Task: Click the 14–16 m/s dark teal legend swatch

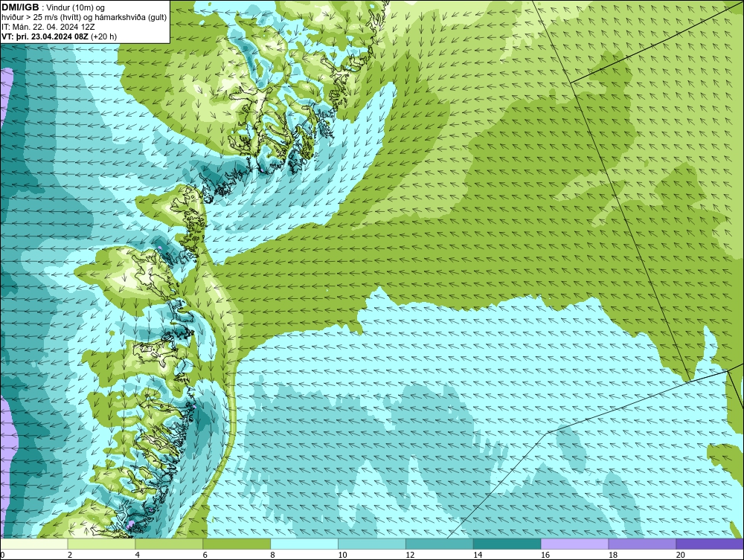Action: [507, 544]
